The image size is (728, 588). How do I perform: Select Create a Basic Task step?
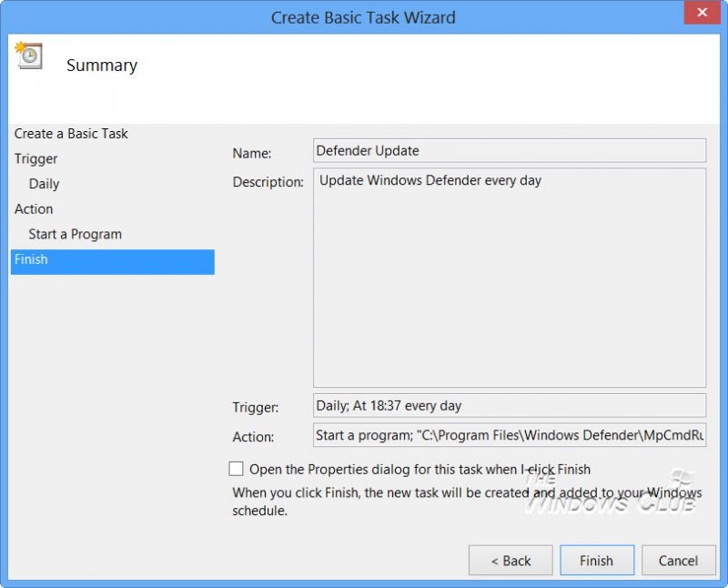point(71,134)
